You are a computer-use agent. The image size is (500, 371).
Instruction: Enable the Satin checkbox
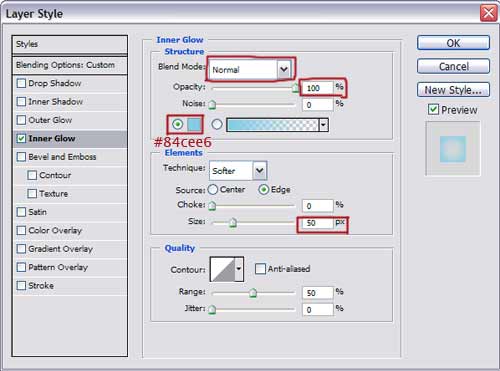21,212
